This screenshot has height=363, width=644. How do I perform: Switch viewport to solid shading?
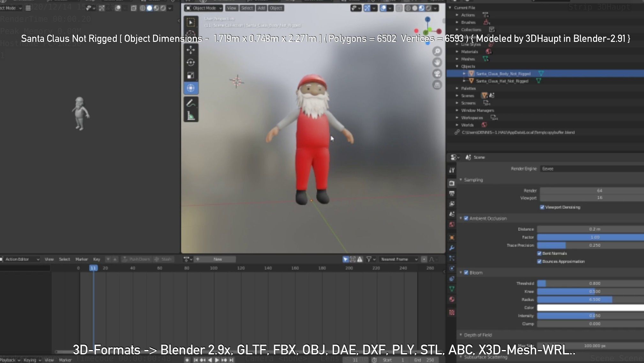click(x=415, y=8)
